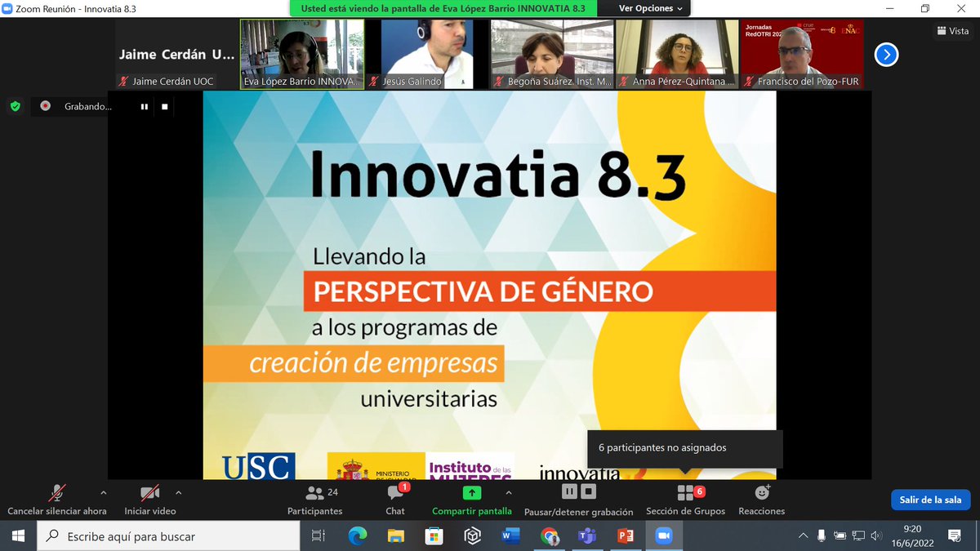Viewport: 980px width, 551px height.
Task: Expand share screen options chevron
Action: coord(508,493)
